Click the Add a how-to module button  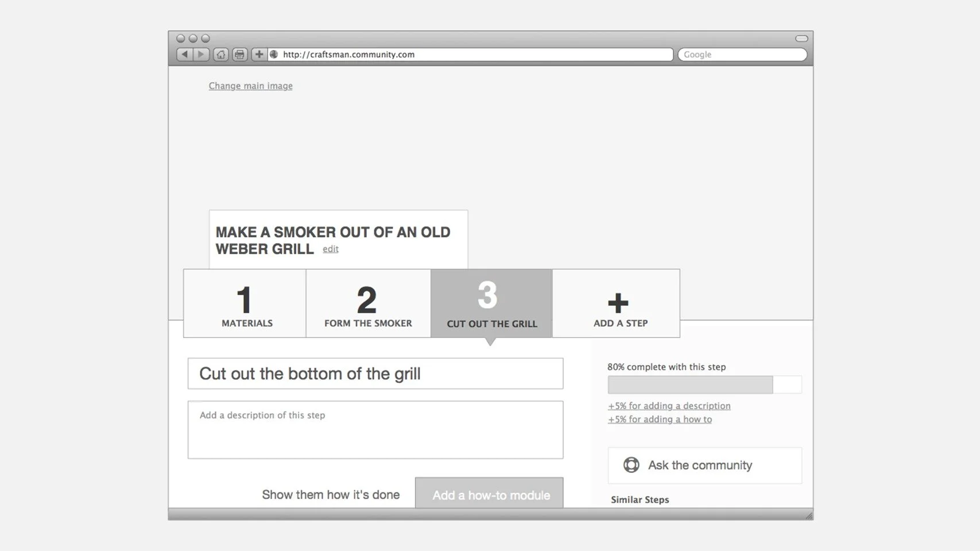(x=489, y=494)
